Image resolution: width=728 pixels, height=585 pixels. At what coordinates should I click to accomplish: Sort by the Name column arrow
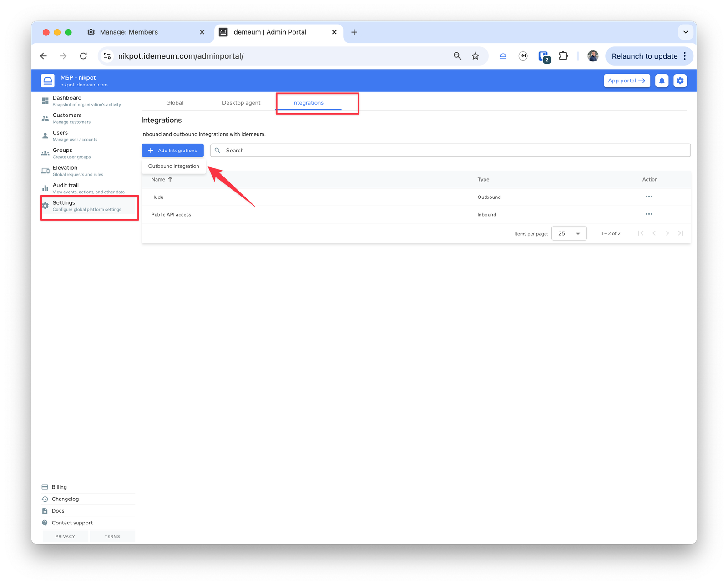tap(170, 179)
